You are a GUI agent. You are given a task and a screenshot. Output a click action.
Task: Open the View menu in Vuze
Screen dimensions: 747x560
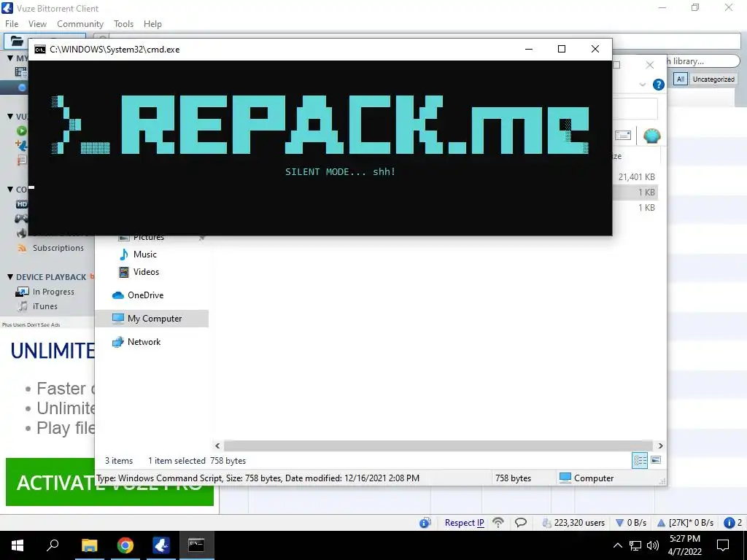[x=37, y=24]
